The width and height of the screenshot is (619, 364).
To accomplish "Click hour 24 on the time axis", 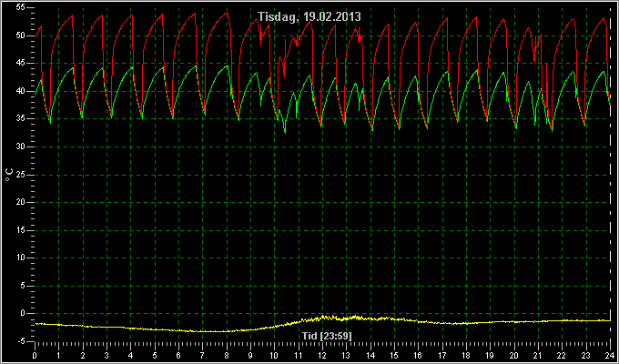I will pyautogui.click(x=610, y=355).
